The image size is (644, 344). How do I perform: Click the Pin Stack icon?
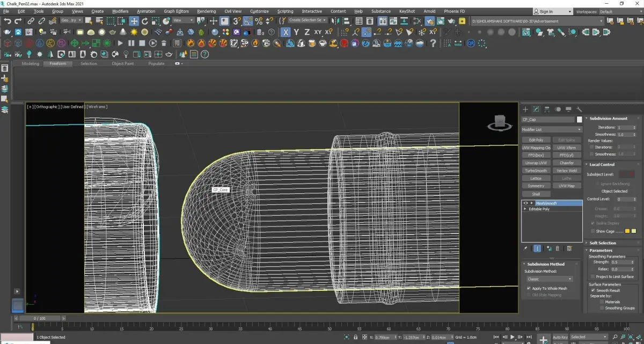[x=525, y=248]
